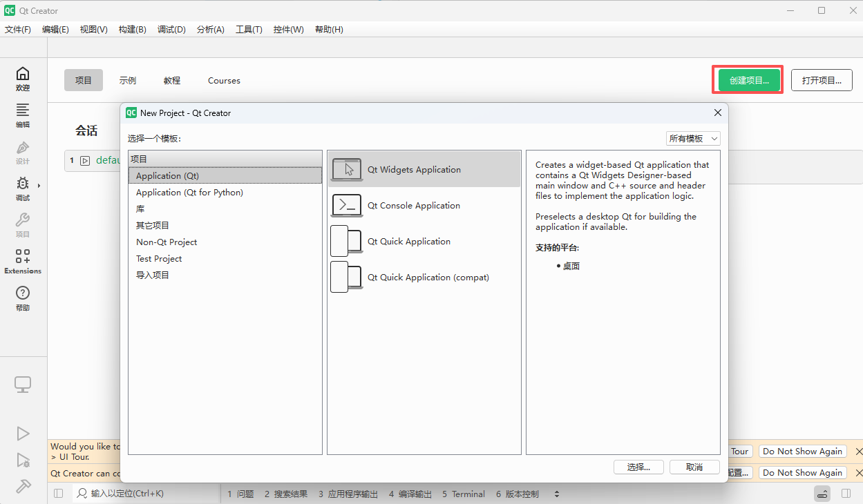Click the Qt Quick Application devices icon
The width and height of the screenshot is (863, 504).
347,241
